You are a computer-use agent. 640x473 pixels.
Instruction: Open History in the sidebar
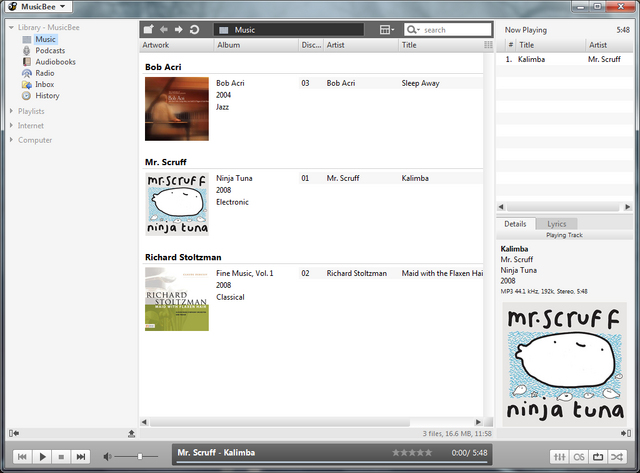(47, 95)
